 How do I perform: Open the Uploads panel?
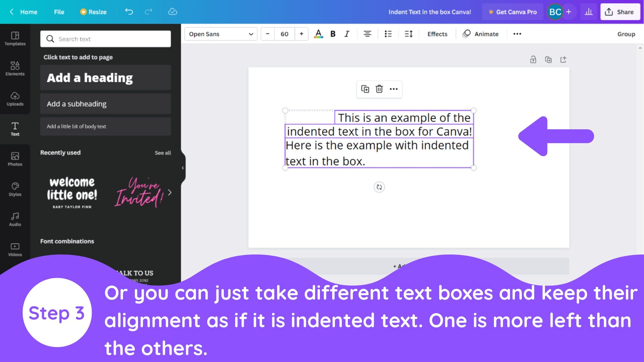pyautogui.click(x=15, y=99)
